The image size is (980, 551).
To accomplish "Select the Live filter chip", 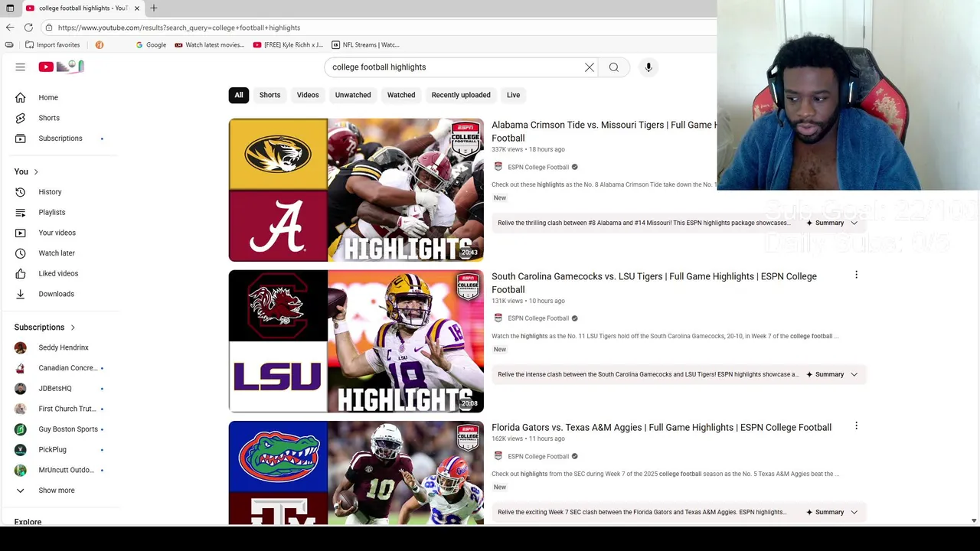I will [x=513, y=96].
